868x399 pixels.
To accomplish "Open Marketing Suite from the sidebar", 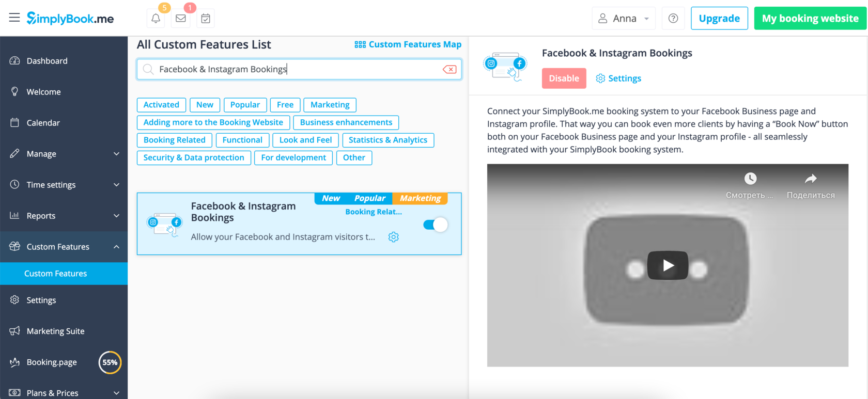I will pos(55,331).
